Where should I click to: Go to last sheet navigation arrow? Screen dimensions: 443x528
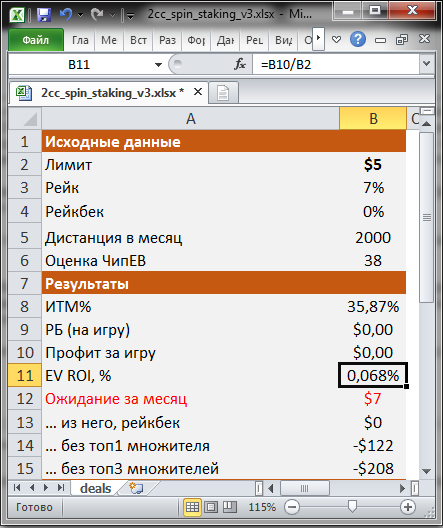61,488
